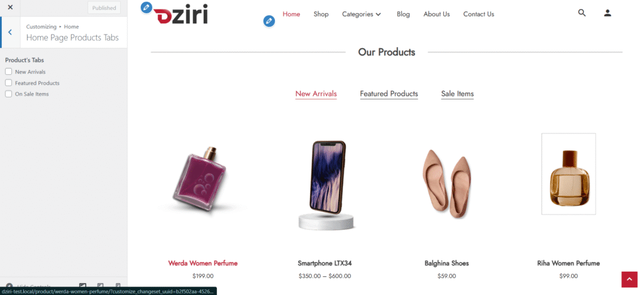Toggle the Featured Products checkbox
This screenshot has height=295, width=644.
8,82
